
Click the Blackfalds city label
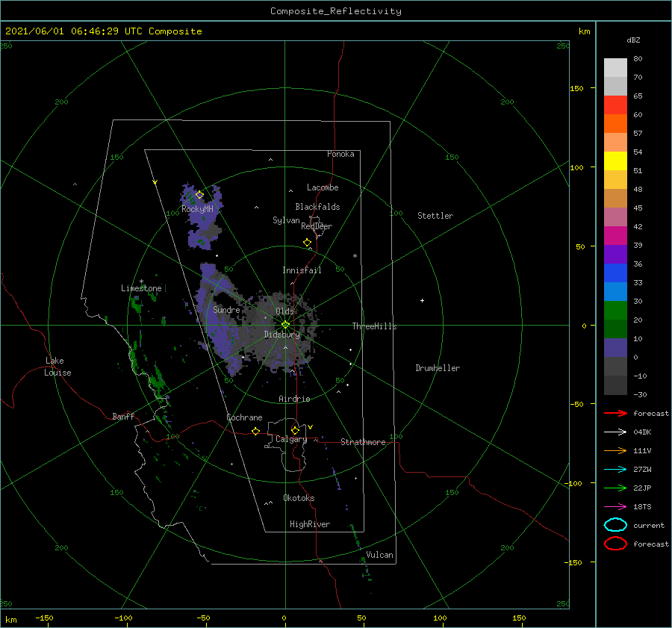click(x=317, y=207)
